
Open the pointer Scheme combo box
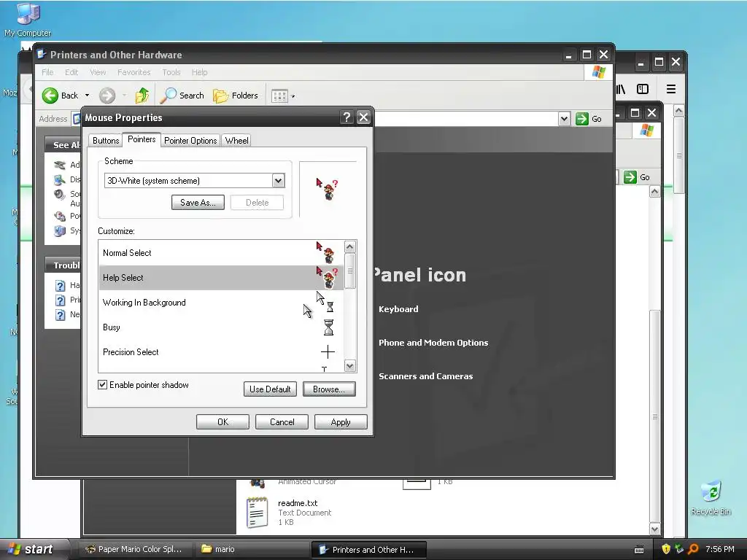point(194,181)
